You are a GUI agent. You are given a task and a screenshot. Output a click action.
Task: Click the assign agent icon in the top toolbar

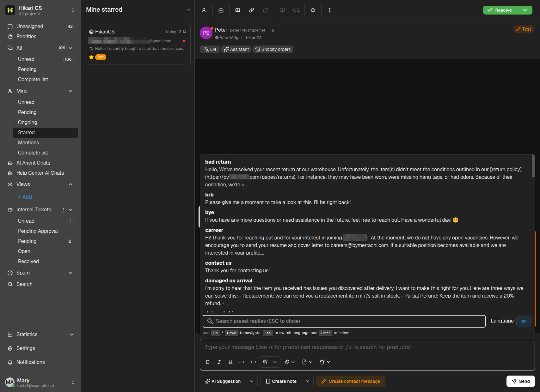click(x=204, y=10)
